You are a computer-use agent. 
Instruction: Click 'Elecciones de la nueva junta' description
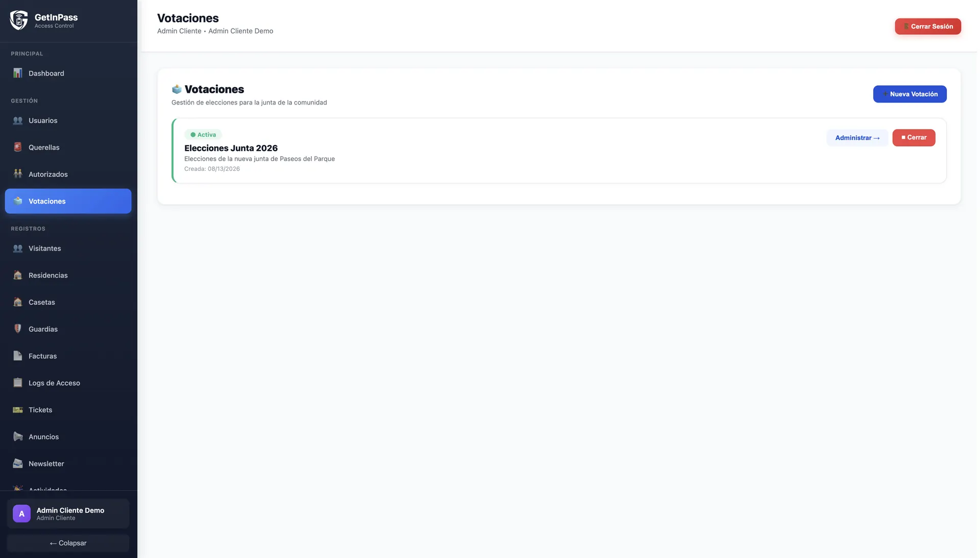[259, 159]
